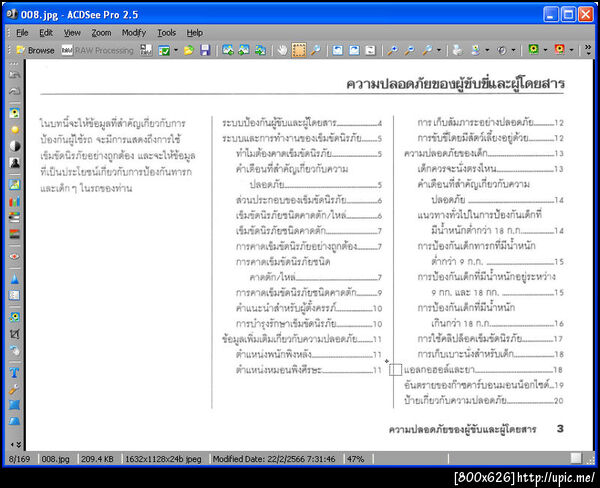This screenshot has height=488, width=600.
Task: Click the 47% zoom value in status bar
Action: click(356, 459)
